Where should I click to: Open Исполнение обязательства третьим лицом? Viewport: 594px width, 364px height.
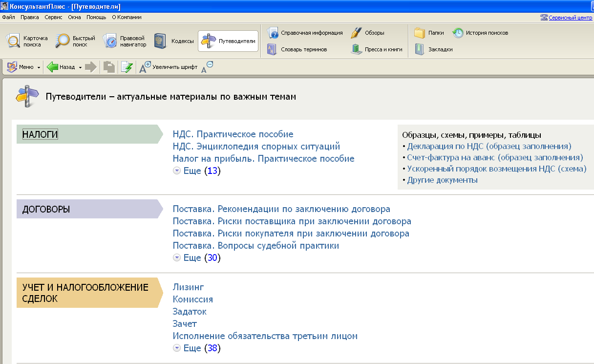click(265, 336)
